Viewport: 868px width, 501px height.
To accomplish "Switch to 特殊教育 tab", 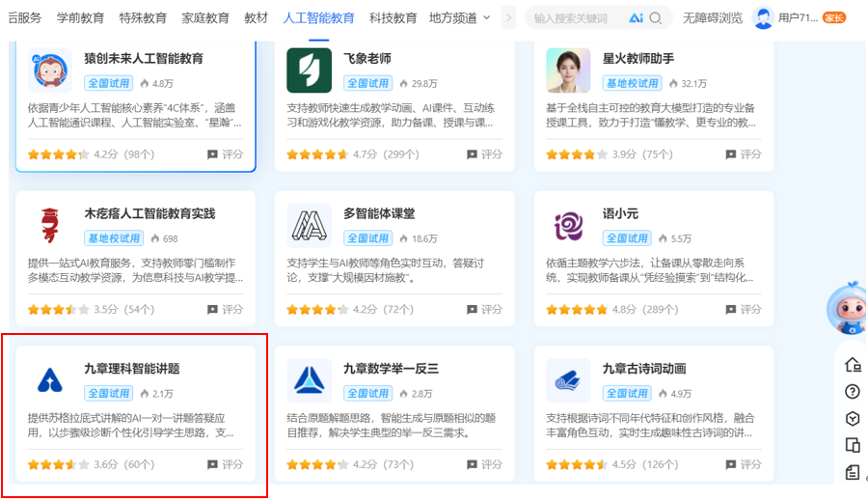I will click(143, 18).
